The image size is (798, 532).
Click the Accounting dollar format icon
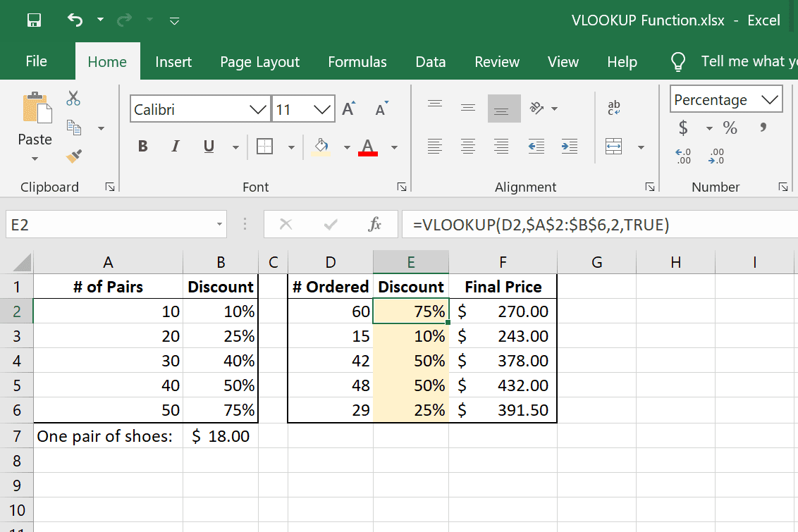coord(684,128)
